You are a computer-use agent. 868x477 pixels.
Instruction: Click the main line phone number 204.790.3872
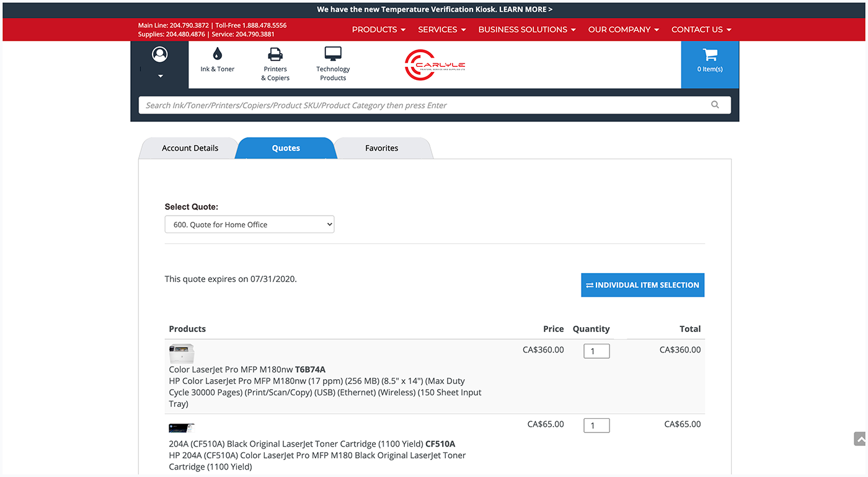coord(189,25)
